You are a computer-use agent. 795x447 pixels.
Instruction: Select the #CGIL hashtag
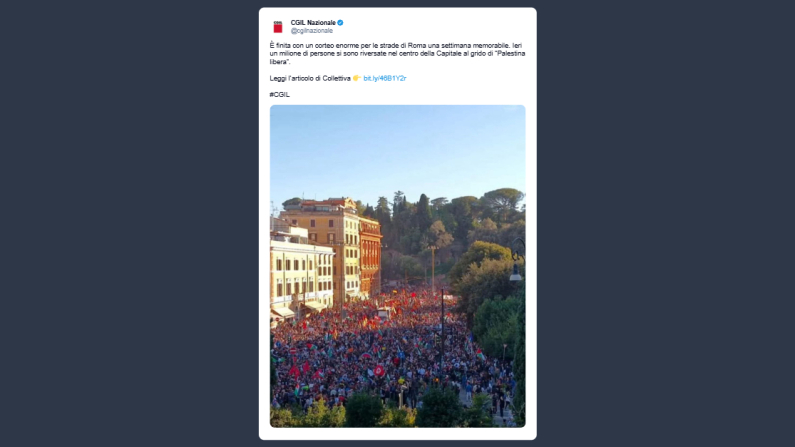pyautogui.click(x=279, y=94)
